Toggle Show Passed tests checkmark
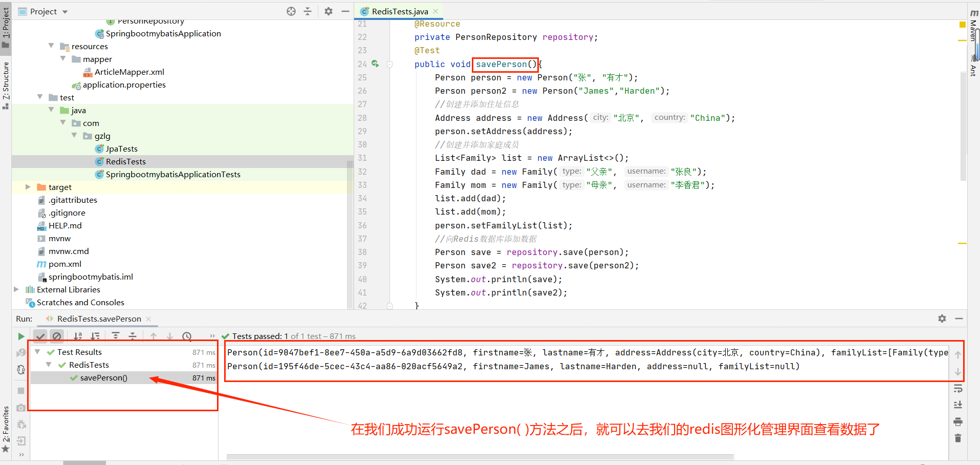 pos(41,336)
